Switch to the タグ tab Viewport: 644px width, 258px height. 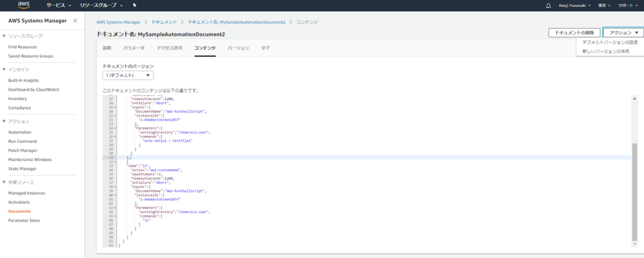265,48
